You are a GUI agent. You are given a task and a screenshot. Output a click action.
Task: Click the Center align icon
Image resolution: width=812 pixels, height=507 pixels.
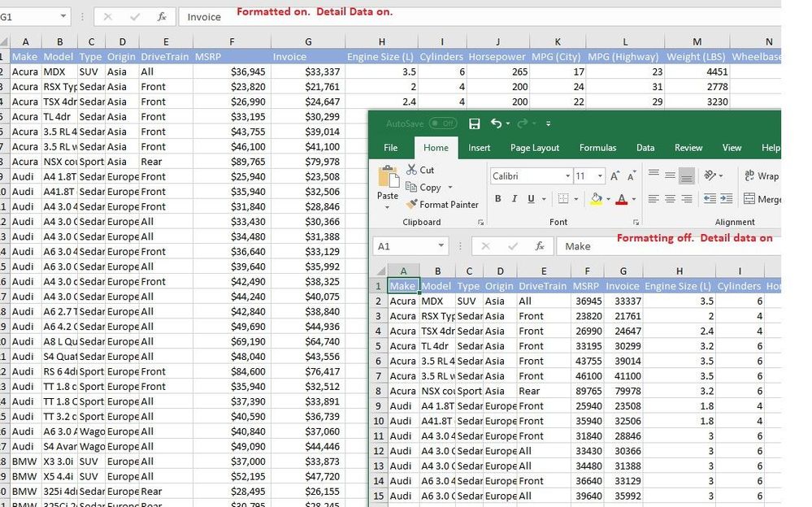[670, 199]
